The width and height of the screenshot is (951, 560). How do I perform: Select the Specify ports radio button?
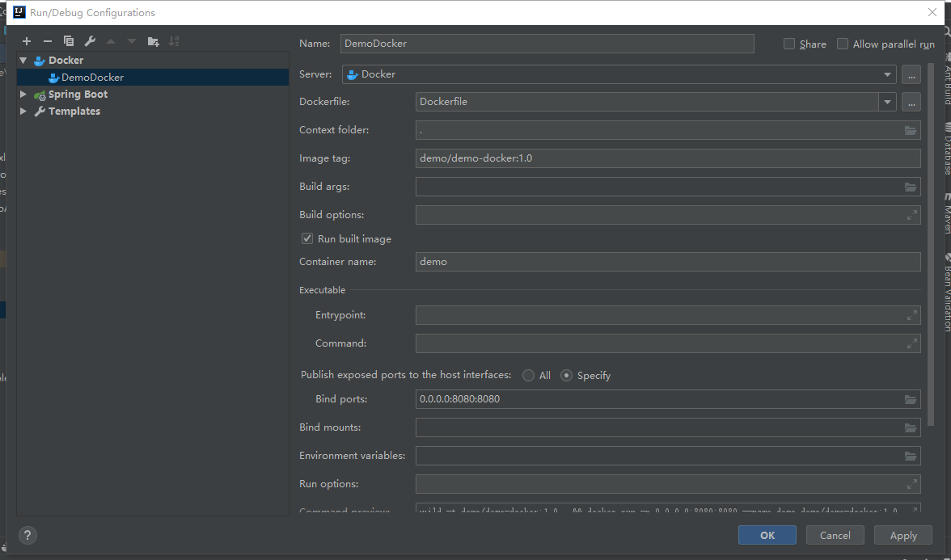coord(566,376)
